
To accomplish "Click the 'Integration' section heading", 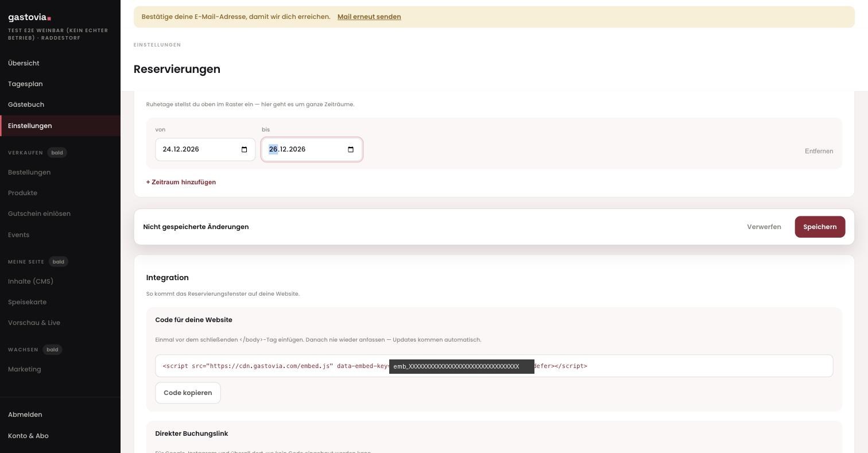I will pos(168,278).
